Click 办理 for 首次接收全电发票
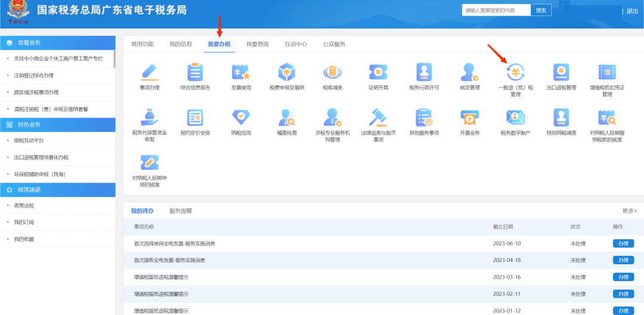 coord(623,260)
